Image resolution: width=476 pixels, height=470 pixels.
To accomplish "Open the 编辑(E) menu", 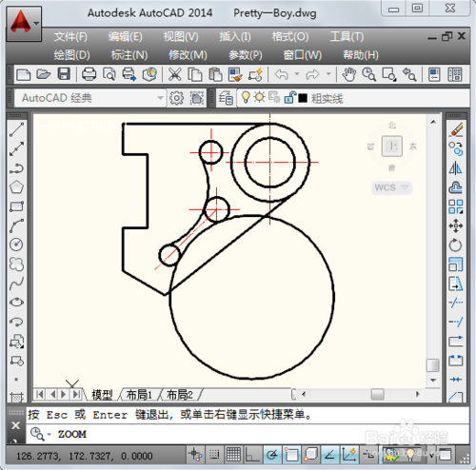I will (126, 37).
